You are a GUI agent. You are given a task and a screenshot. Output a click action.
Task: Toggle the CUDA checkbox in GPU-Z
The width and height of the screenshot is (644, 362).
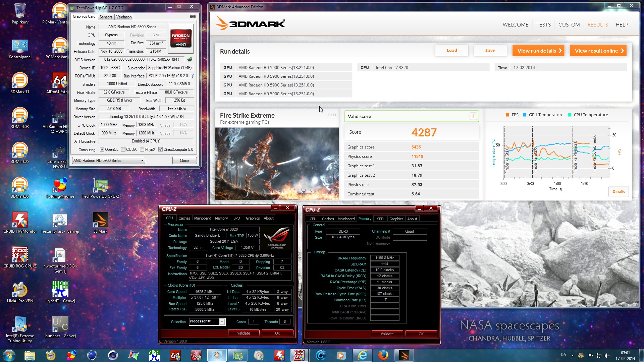point(123,149)
